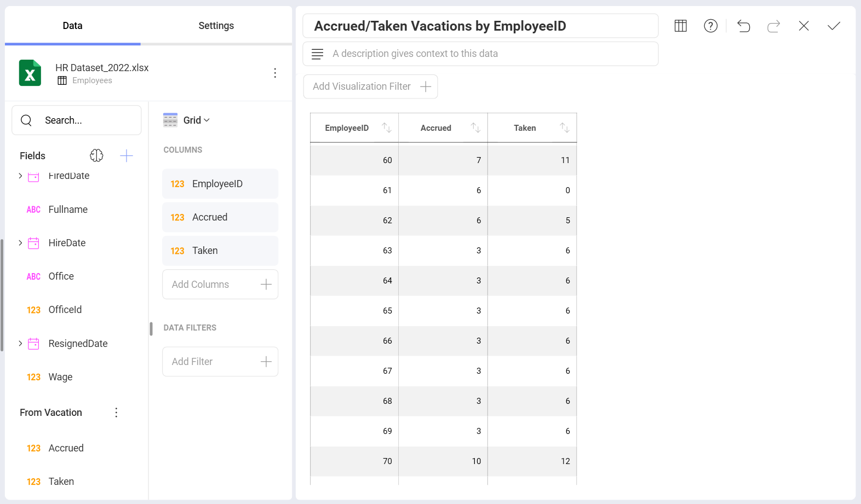This screenshot has width=861, height=504.
Task: Expand the FiredDate field
Action: (x=20, y=176)
